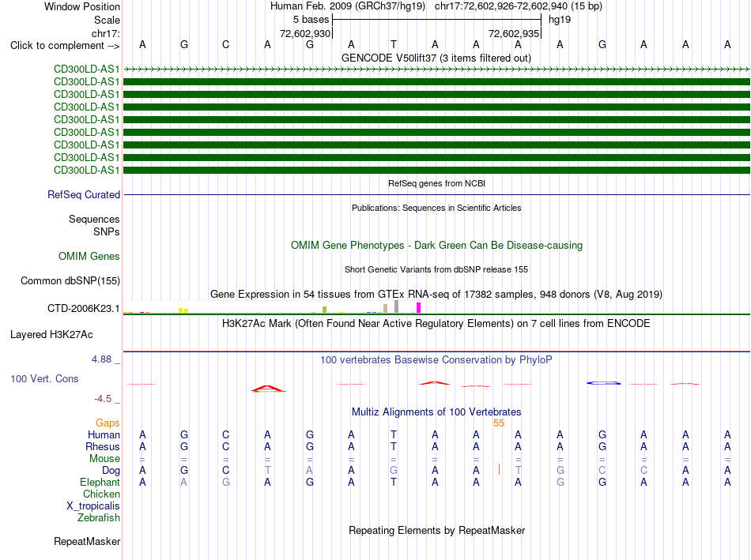Click the H3K27Ac Mark track title
Image resolution: width=751 pixels, height=560 pixels.
coord(436,324)
